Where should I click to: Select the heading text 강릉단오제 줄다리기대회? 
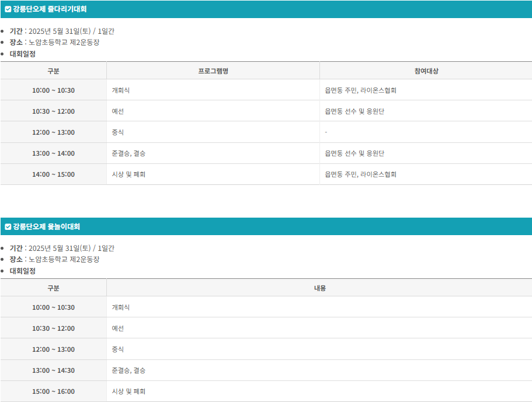point(50,9)
